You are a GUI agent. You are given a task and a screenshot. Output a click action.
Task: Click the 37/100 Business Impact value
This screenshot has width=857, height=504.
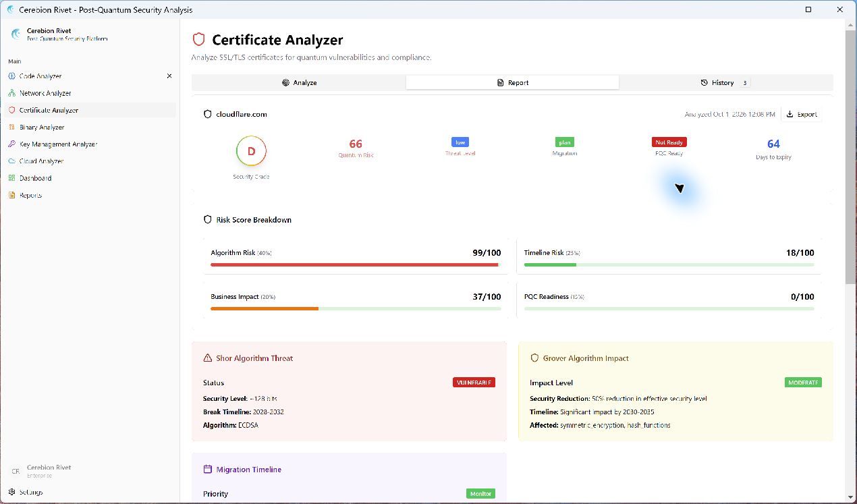[487, 297]
